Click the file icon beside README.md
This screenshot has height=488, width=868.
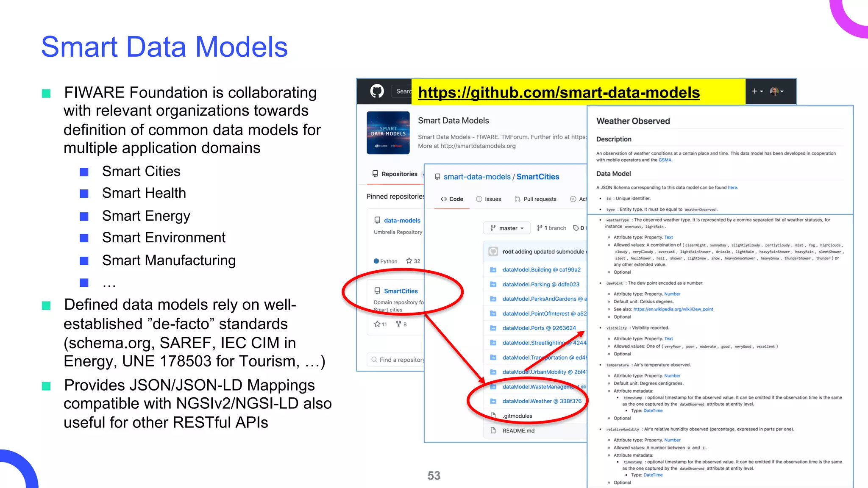[493, 431]
